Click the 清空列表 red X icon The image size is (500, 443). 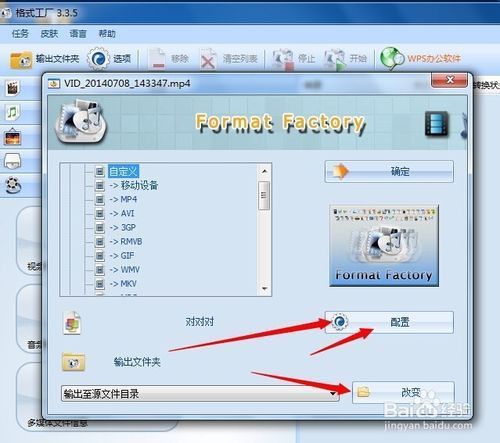(x=208, y=60)
